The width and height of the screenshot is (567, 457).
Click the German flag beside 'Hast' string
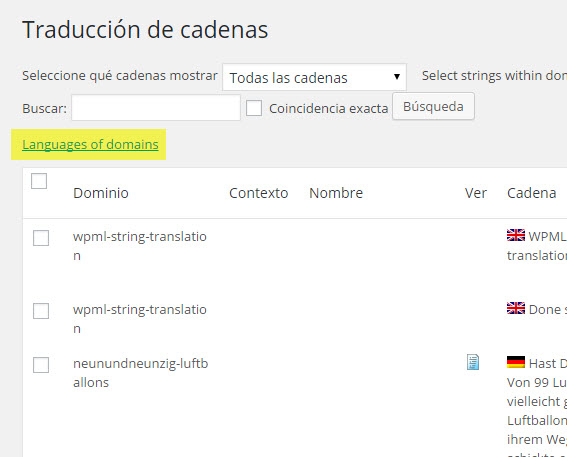coord(516,362)
